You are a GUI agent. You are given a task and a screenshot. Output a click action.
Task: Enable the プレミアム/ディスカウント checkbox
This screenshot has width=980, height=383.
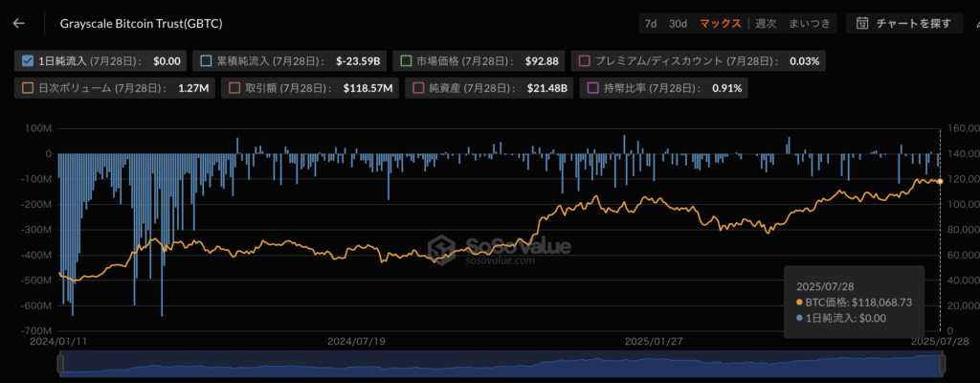585,61
